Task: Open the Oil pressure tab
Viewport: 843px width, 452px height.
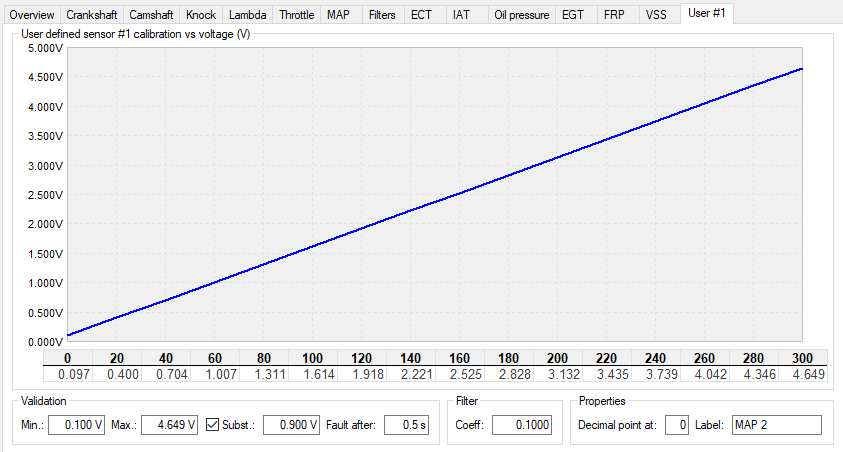Action: [521, 15]
